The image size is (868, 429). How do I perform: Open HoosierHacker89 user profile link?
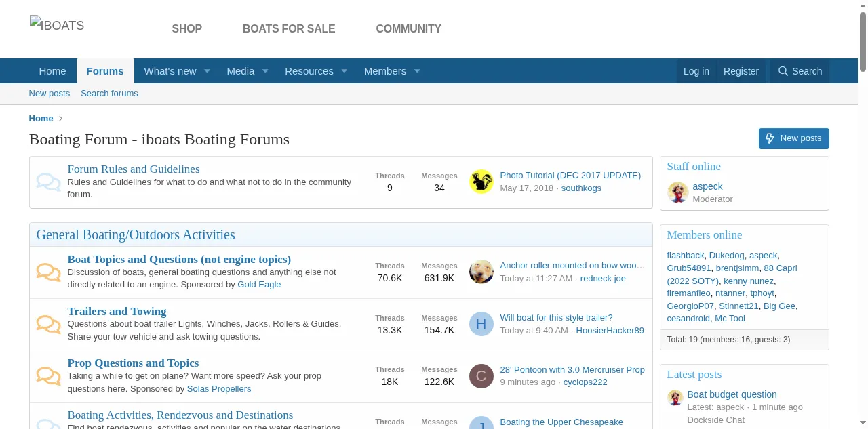[x=610, y=331]
